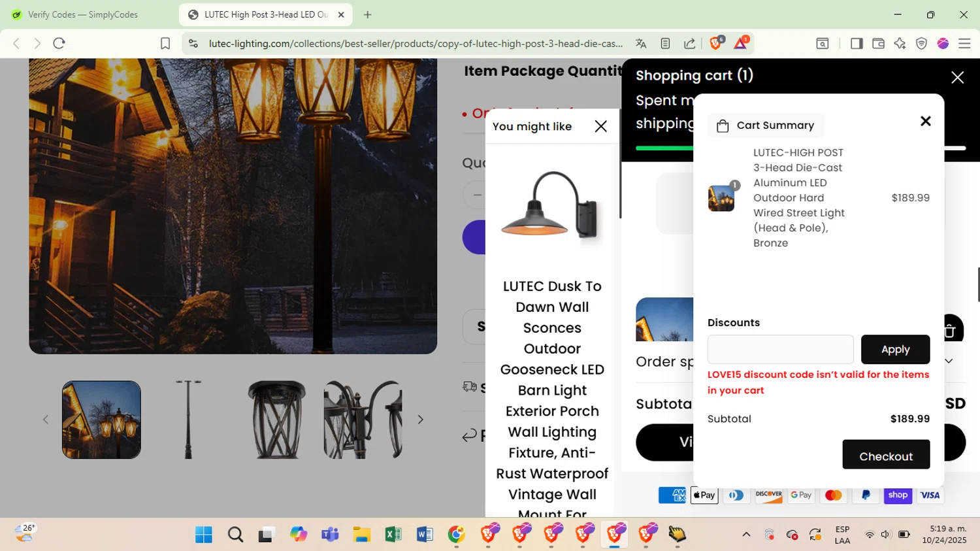Click the product thumbnail in Cart Summary
The height and width of the screenshot is (551, 980).
[721, 198]
